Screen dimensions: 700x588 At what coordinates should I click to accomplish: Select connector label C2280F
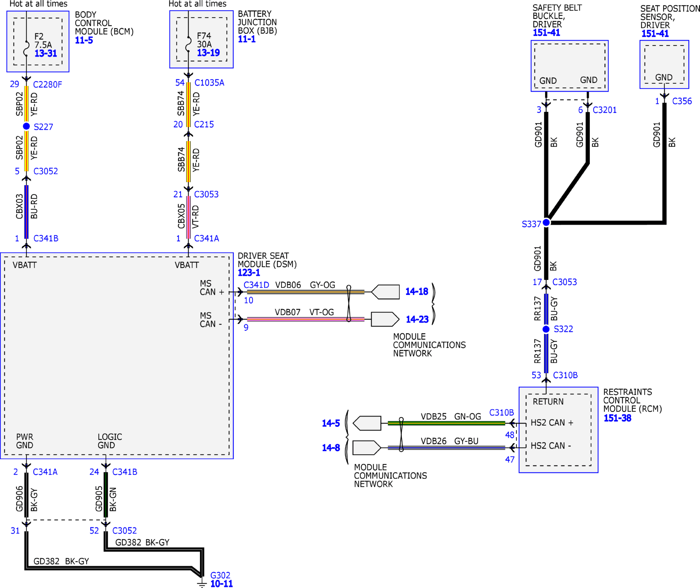48,85
